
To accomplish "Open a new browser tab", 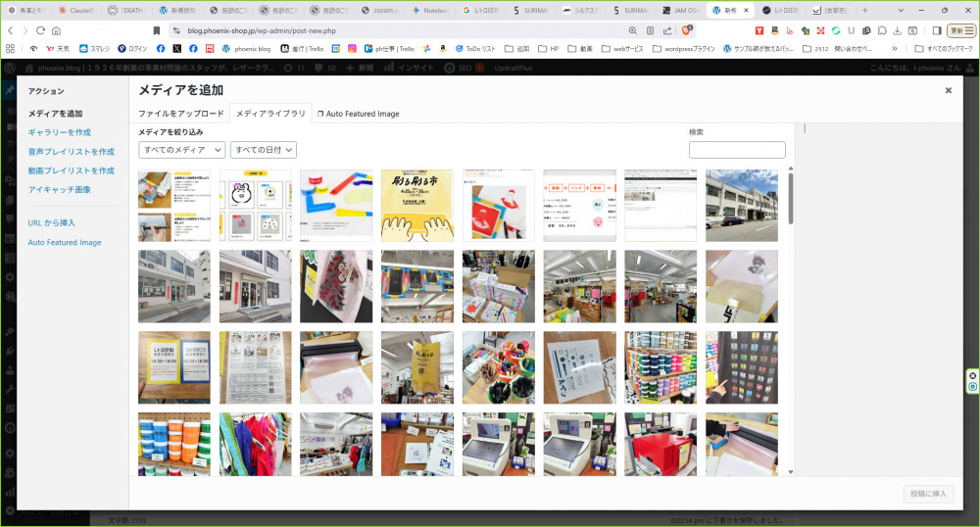I will pos(863,10).
